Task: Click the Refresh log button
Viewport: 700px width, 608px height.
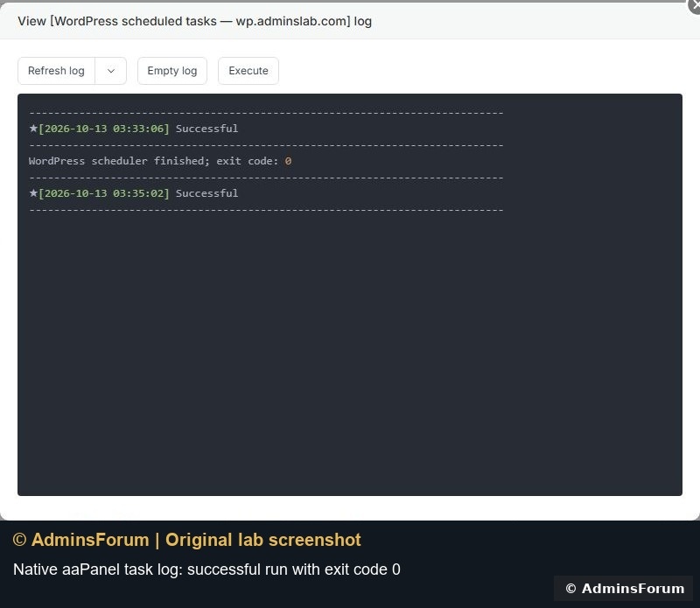Action: [56, 71]
